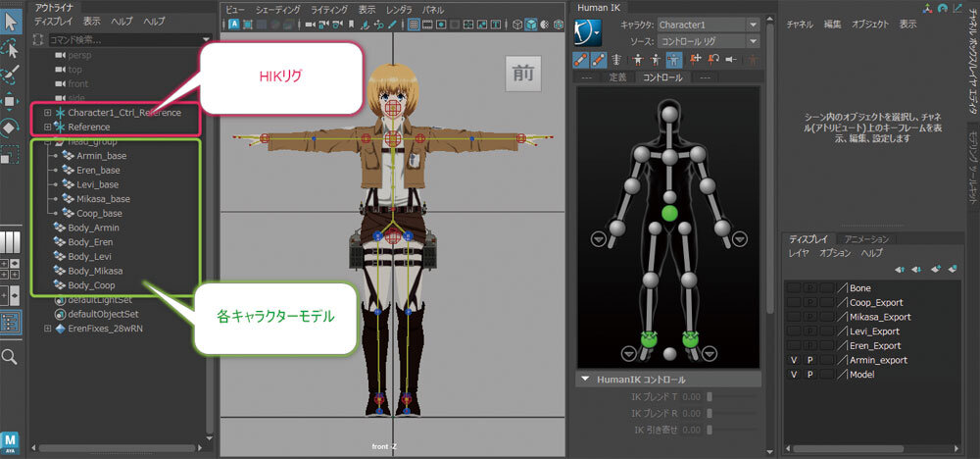Toggle the grid display icon in viewport toolbar

(414, 25)
